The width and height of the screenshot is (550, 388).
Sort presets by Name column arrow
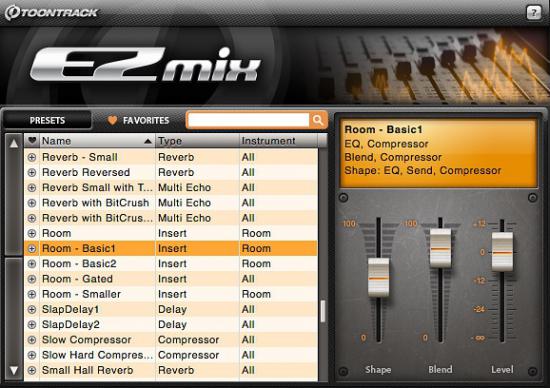[x=148, y=141]
